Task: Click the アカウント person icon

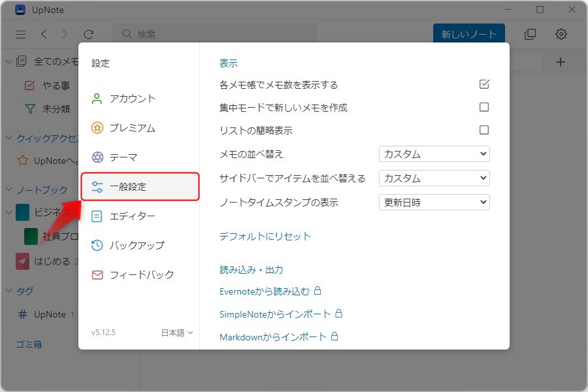Action: point(97,99)
